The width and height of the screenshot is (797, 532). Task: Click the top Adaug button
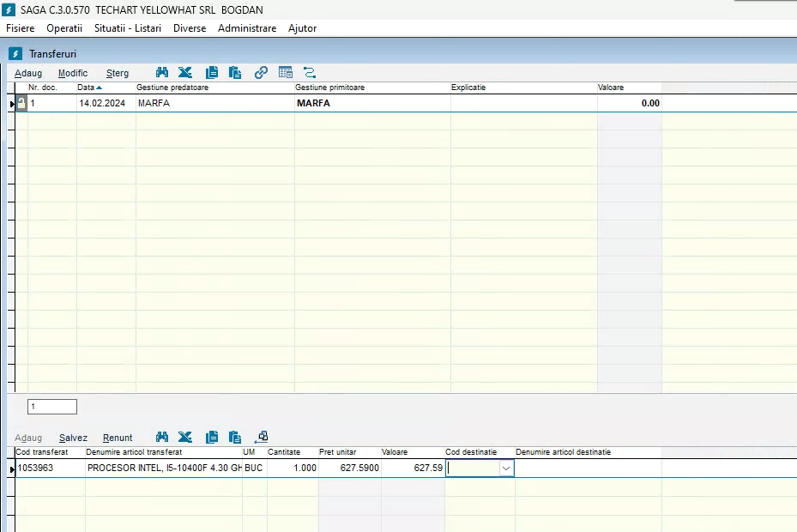pos(28,73)
